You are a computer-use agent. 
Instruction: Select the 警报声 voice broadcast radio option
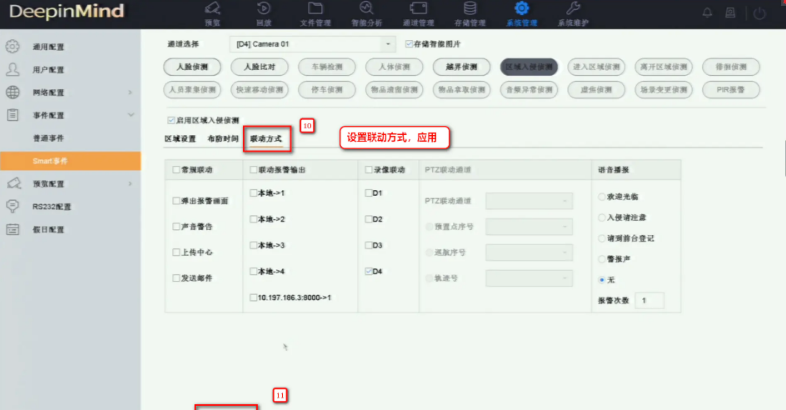click(x=601, y=255)
